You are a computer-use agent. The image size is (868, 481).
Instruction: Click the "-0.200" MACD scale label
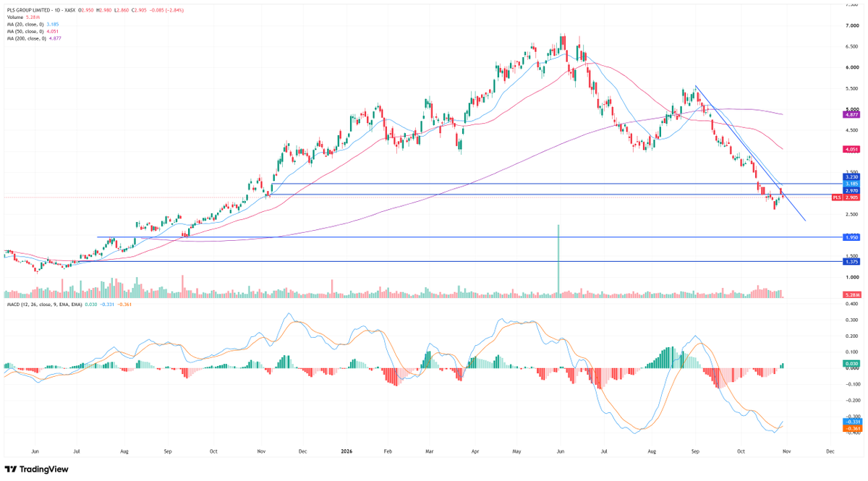point(851,400)
